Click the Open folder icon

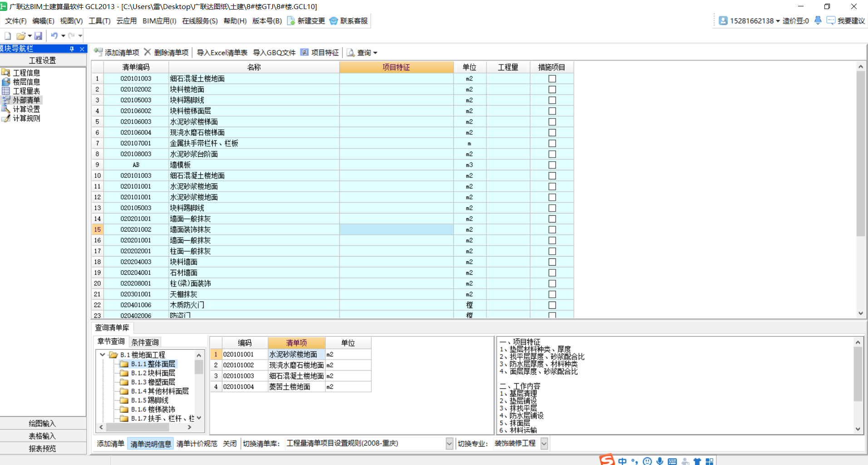pyautogui.click(x=21, y=36)
